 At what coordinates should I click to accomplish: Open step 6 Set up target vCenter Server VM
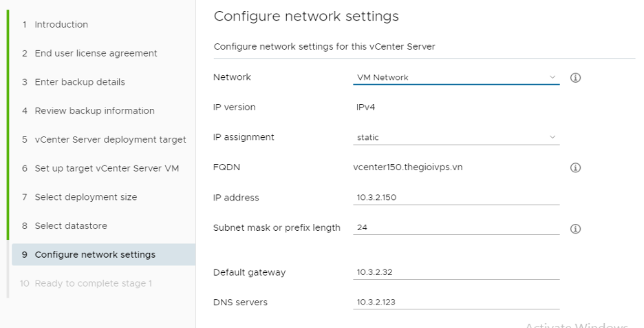[107, 169]
